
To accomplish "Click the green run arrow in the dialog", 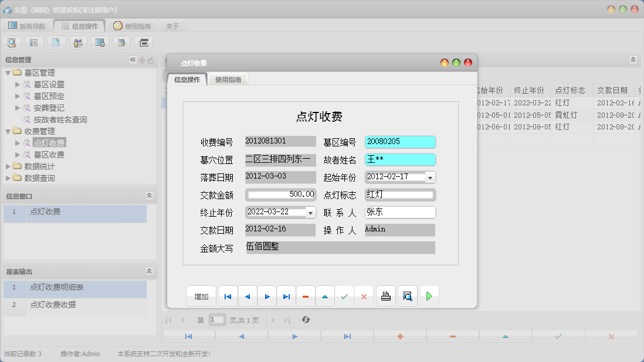I will [x=429, y=296].
